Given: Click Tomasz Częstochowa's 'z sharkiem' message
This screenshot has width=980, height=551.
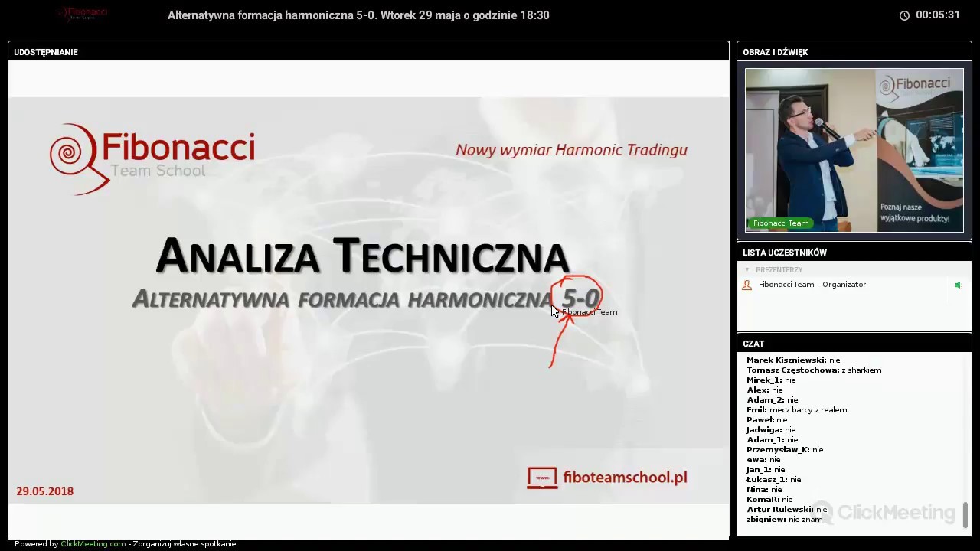Looking at the screenshot, I should 814,370.
